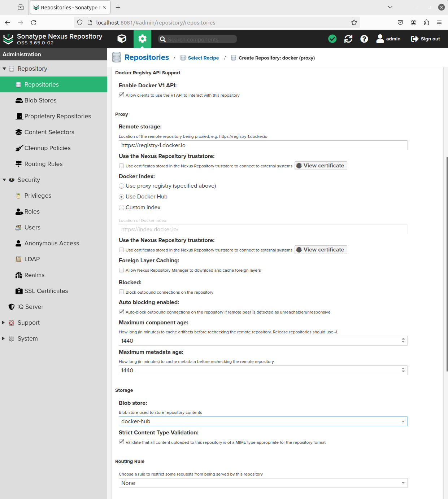The width and height of the screenshot is (448, 499).
Task: Open the Help question mark icon
Action: click(x=364, y=39)
